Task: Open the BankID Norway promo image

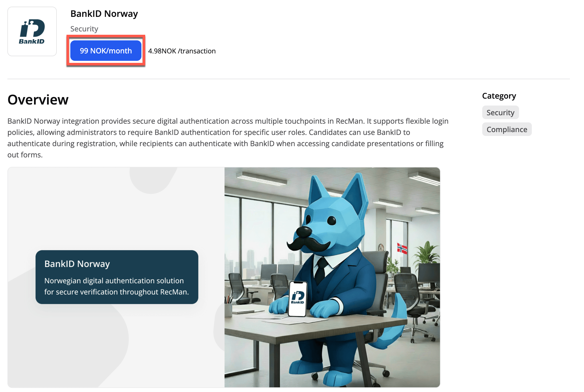Action: coord(224,277)
